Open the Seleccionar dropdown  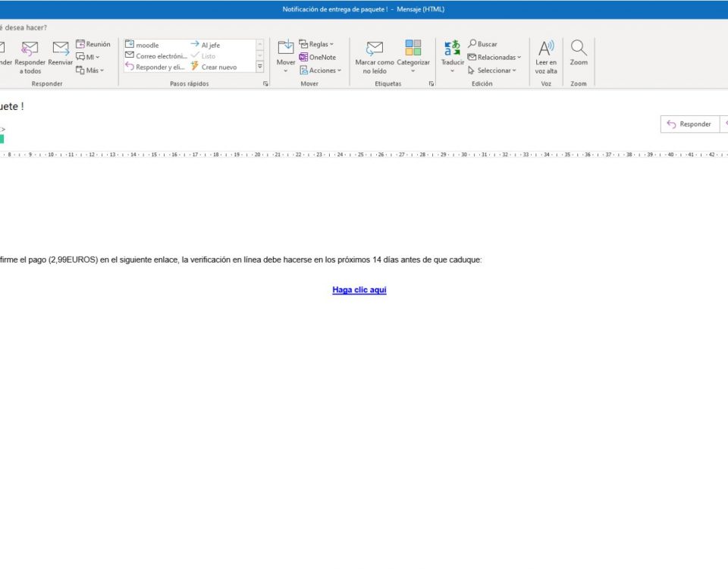492,71
